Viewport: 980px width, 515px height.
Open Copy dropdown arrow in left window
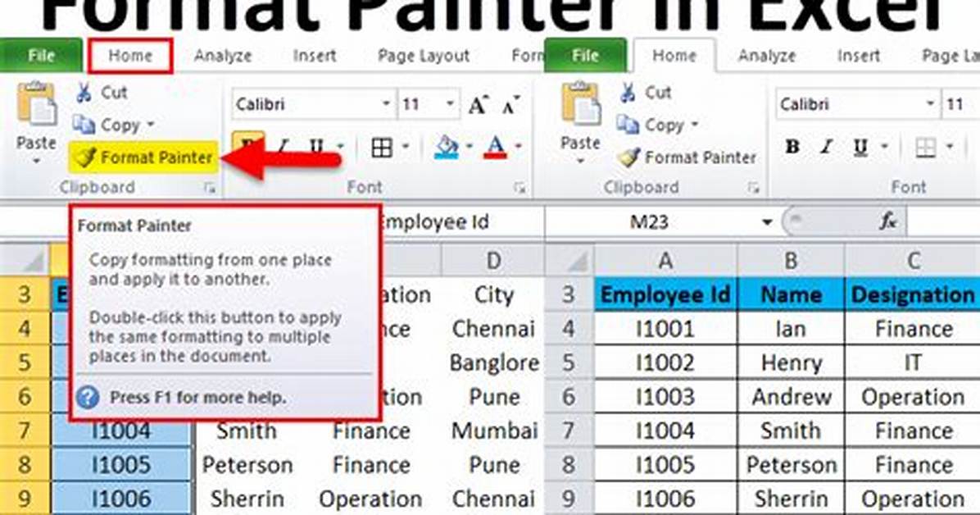click(x=151, y=125)
